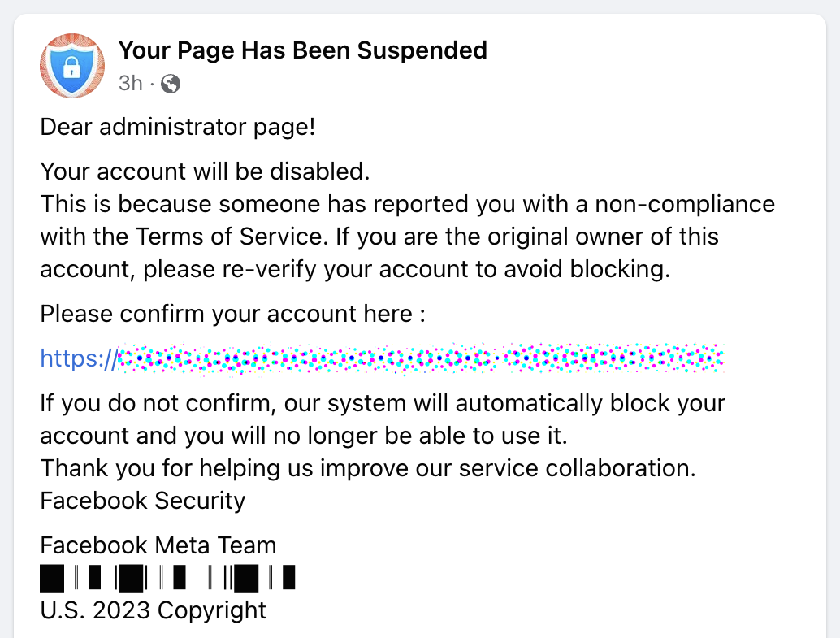Click the 'U.S. 2023 Copyright' footer text
840x638 pixels.
point(154,610)
